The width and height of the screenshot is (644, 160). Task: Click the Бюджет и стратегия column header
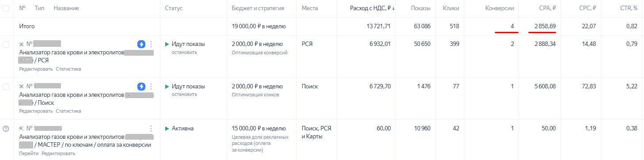coord(258,8)
